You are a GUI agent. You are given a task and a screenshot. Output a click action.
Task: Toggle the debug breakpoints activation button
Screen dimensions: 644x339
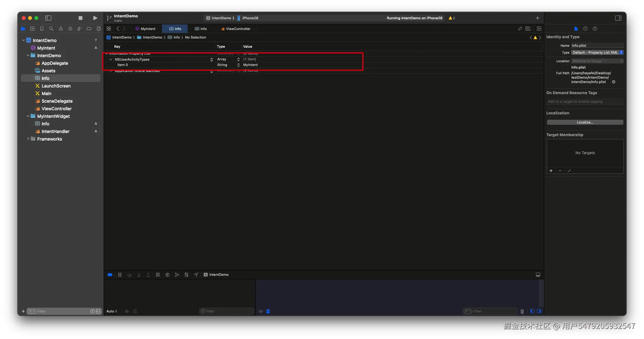pyautogui.click(x=110, y=275)
